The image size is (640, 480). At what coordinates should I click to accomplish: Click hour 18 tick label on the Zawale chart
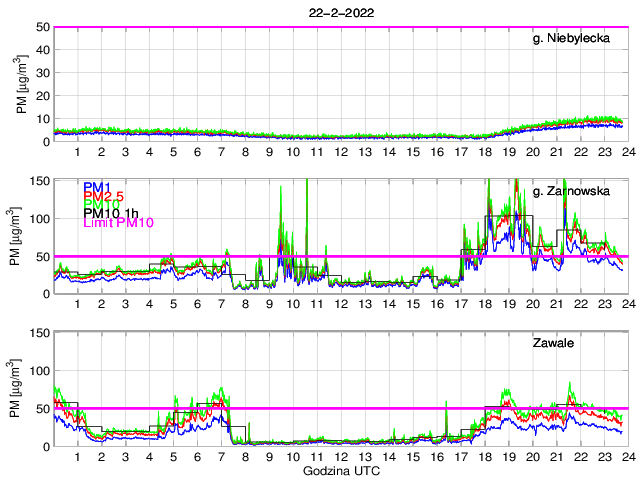point(483,456)
